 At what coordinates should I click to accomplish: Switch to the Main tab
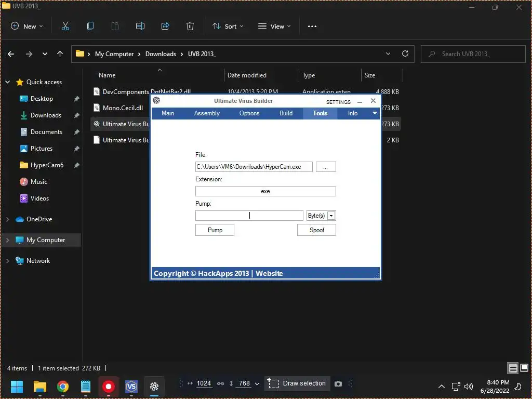tap(168, 113)
